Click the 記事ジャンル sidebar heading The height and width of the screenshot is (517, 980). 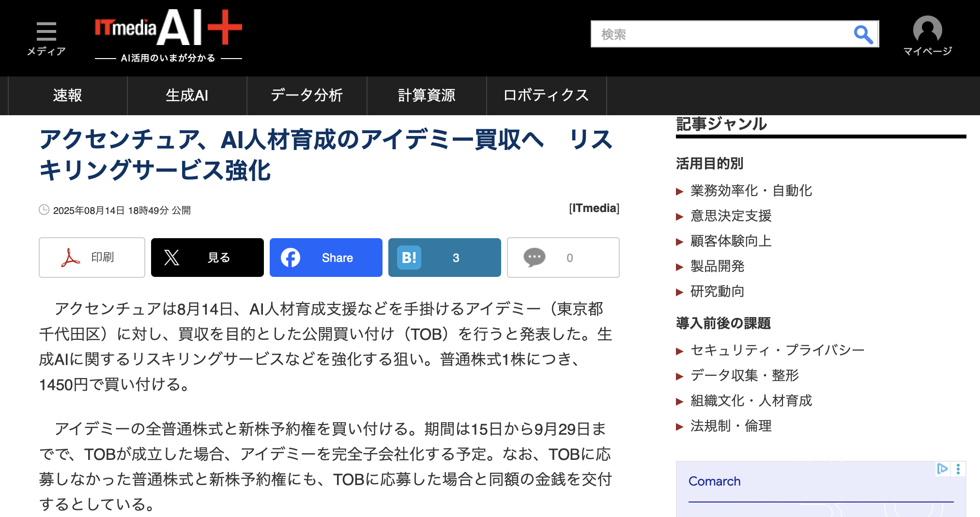tap(721, 124)
